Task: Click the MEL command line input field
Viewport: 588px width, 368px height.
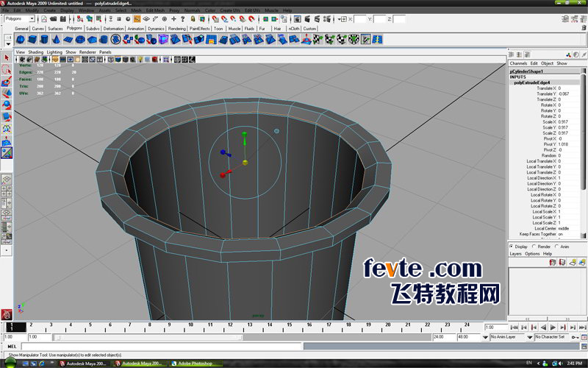Action: (x=162, y=346)
